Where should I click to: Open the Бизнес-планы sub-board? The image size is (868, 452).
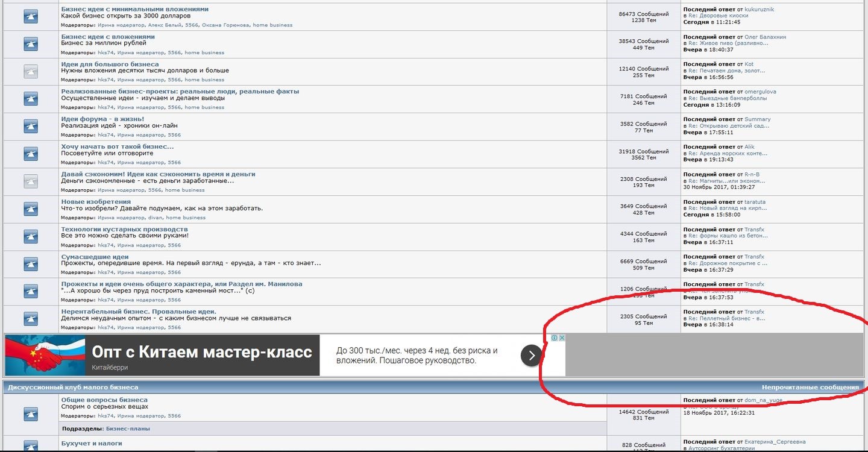pos(128,428)
